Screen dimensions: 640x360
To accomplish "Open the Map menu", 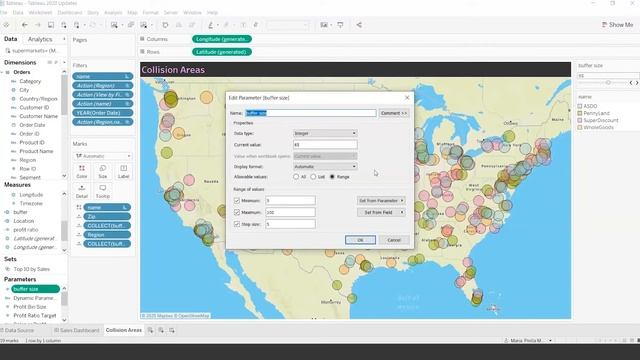I will 132,13.
